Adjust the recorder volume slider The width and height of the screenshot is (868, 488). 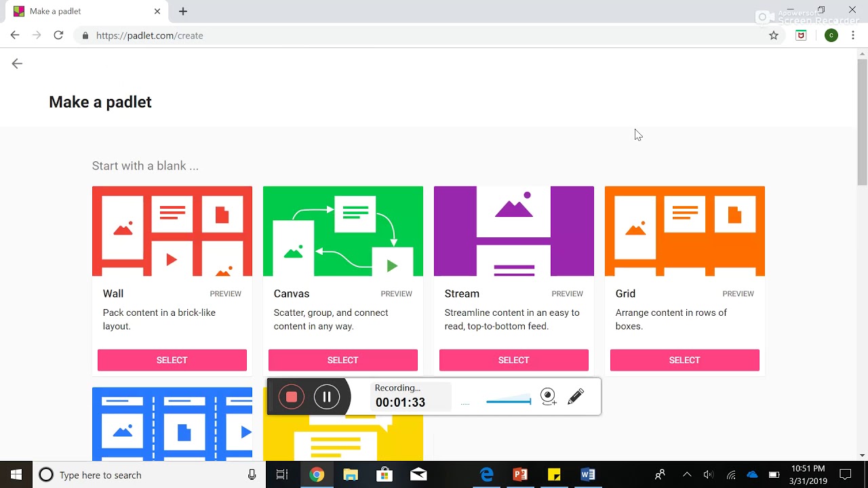(x=509, y=399)
